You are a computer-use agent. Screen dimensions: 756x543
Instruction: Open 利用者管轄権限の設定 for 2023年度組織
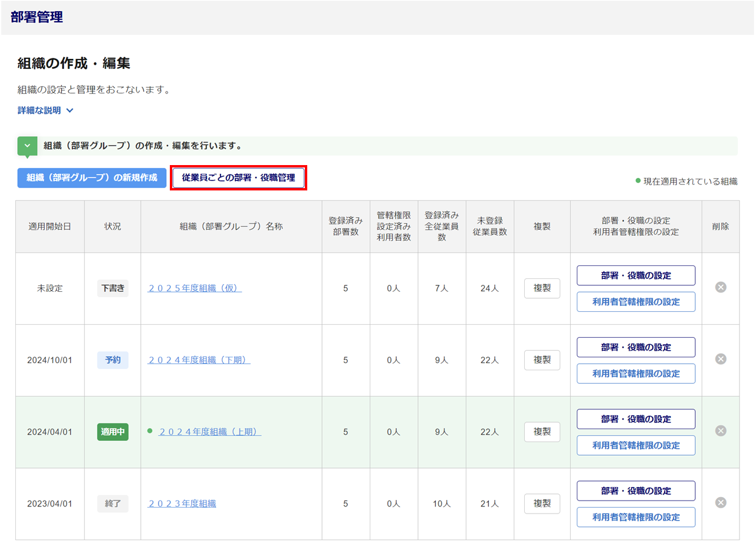point(636,517)
